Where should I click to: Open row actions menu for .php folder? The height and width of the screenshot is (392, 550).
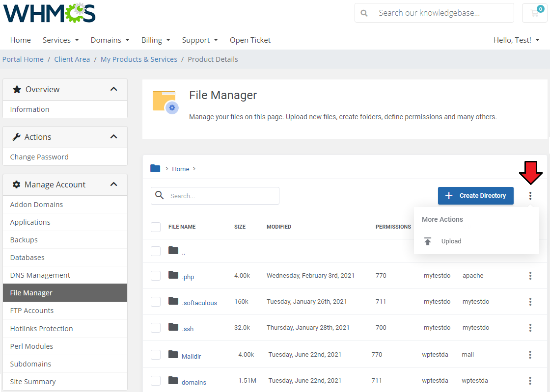pos(530,276)
